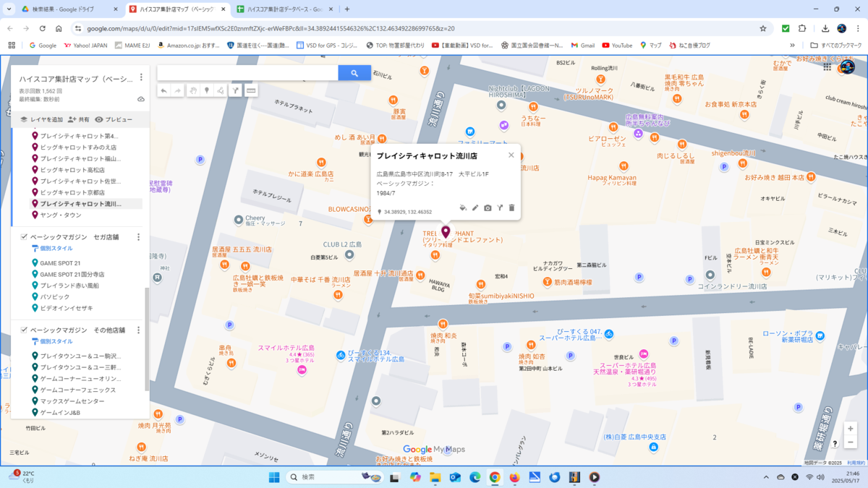Viewport: 868px width, 488px height.
Task: Click the map search input field
Action: click(x=247, y=73)
